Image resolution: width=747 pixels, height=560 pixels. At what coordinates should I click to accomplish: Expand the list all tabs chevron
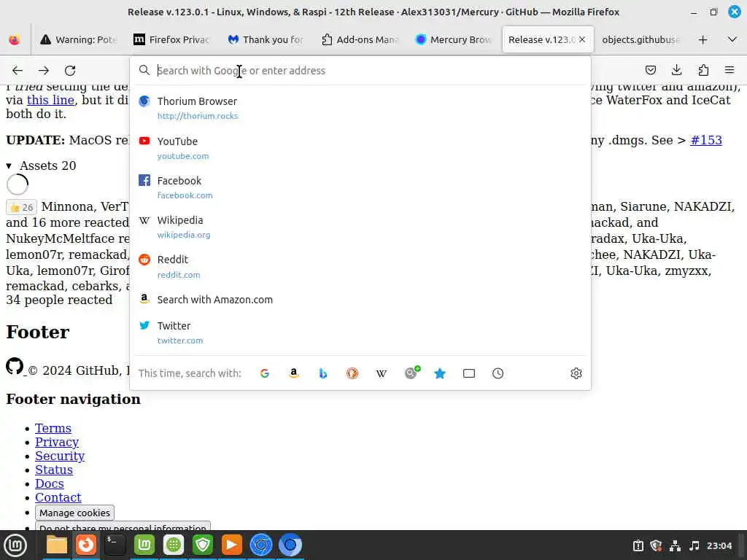[732, 40]
